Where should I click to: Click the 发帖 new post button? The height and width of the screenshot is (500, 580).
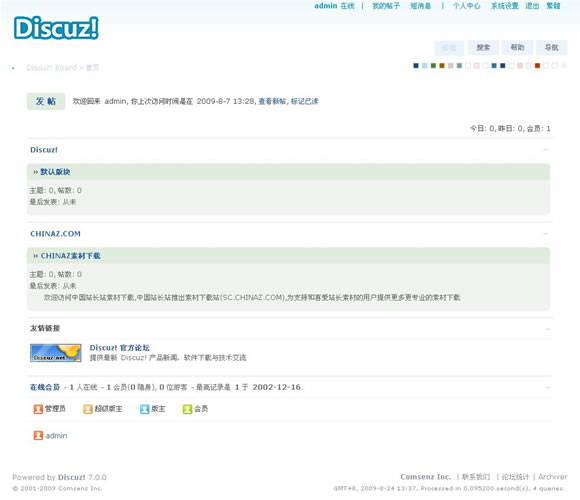pos(46,101)
